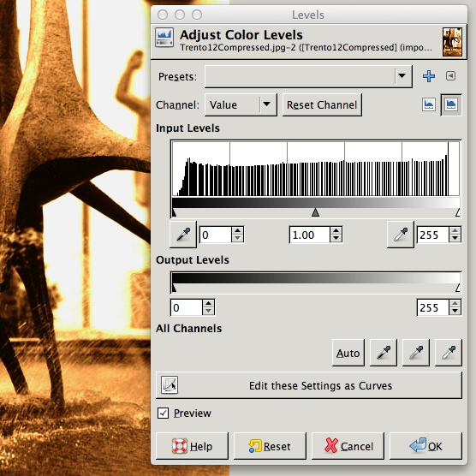The height and width of the screenshot is (476, 476).
Task: Confirm changes with the OK button
Action: [x=425, y=446]
